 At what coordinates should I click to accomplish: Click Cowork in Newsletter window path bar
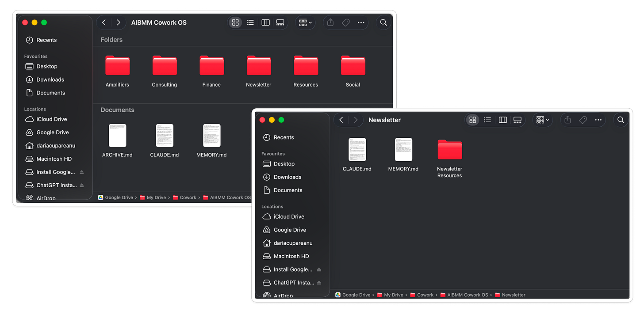(x=422, y=295)
